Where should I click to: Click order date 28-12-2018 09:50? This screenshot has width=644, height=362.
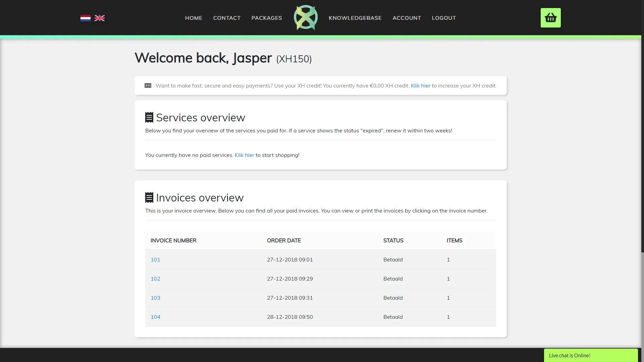click(290, 317)
